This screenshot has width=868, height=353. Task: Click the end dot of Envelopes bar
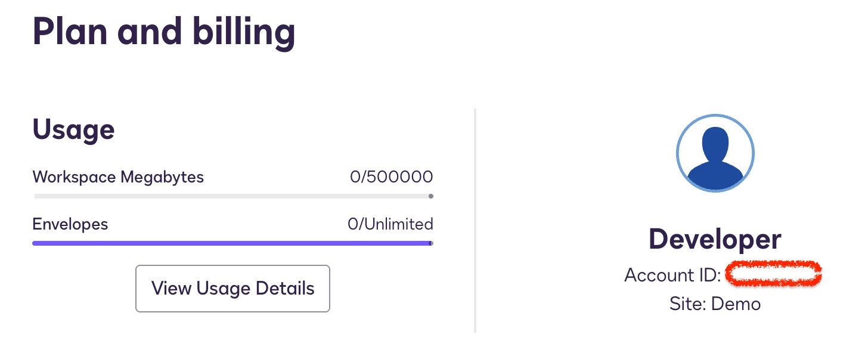click(431, 243)
